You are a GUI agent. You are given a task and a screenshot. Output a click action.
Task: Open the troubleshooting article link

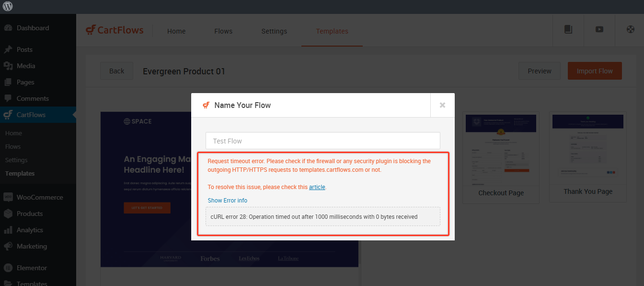point(317,187)
